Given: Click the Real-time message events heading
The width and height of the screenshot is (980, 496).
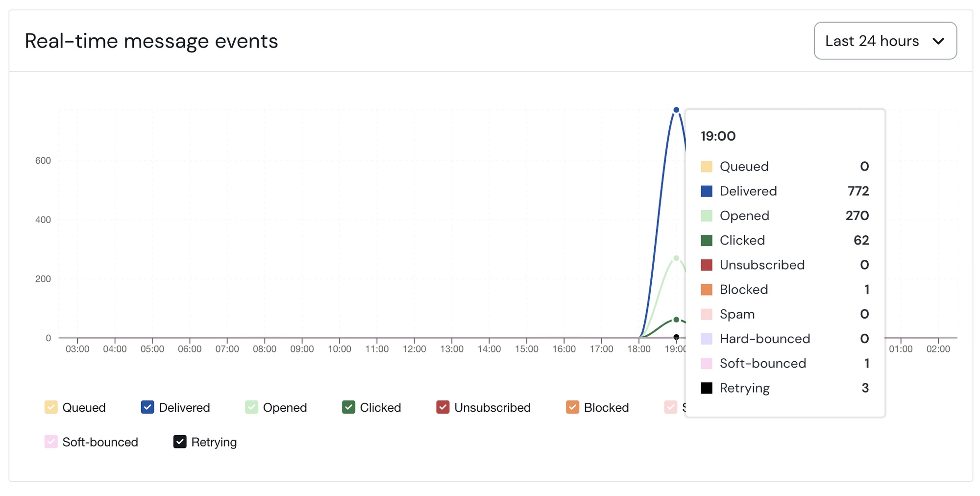Looking at the screenshot, I should click(151, 41).
